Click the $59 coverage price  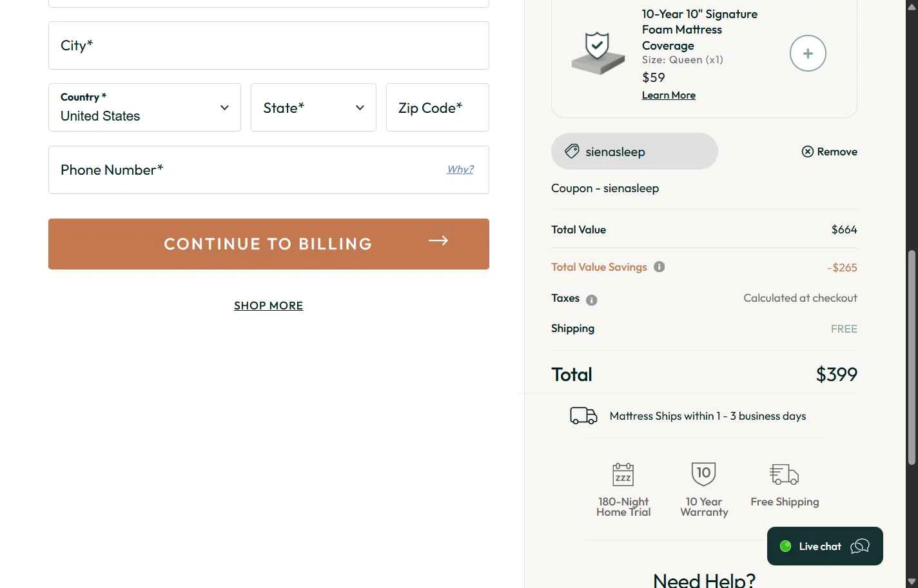pos(653,77)
